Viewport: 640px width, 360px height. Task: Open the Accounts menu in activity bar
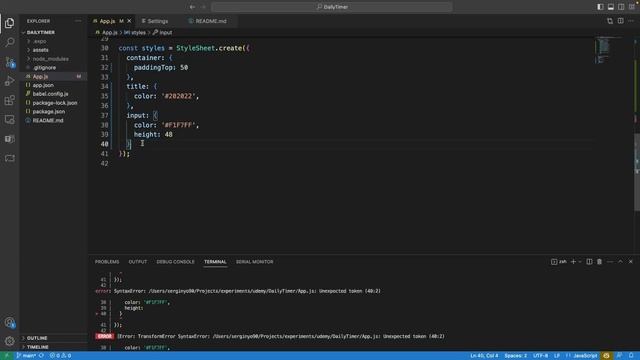pyautogui.click(x=9, y=322)
